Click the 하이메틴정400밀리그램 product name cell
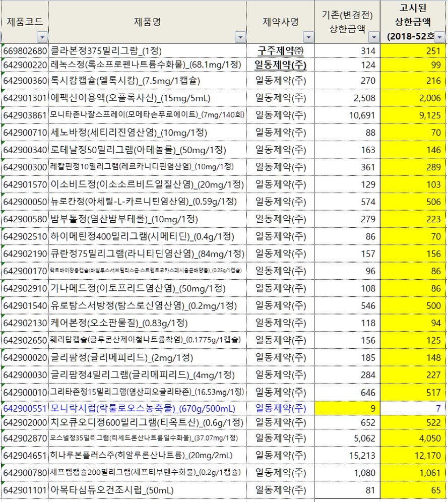 click(148, 236)
